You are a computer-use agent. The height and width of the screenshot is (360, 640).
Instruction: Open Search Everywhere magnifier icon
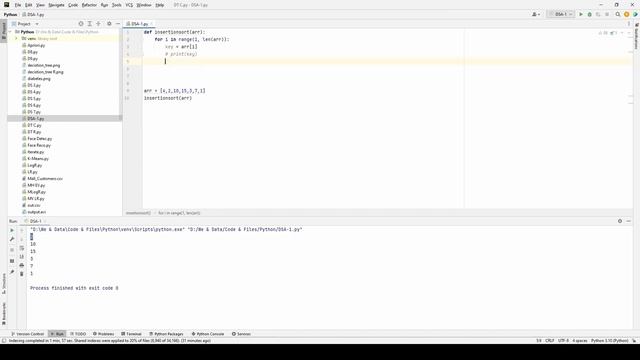[618, 14]
